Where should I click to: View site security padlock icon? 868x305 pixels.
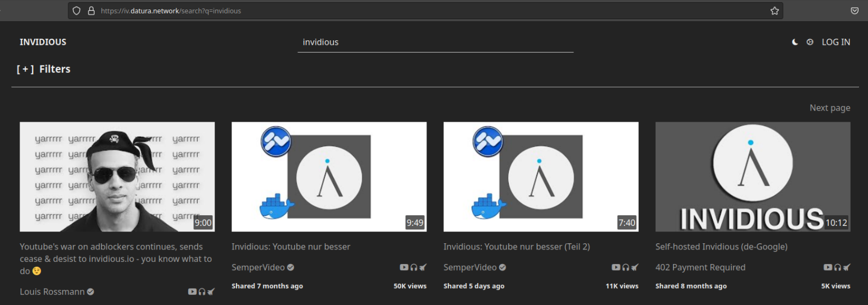tap(91, 11)
